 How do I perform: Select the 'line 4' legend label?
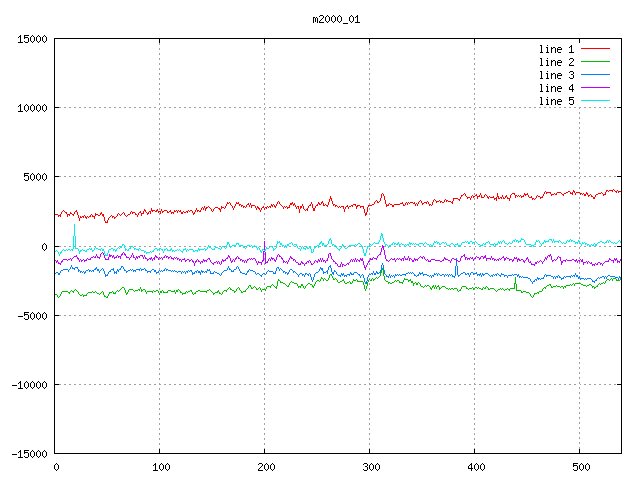556,88
